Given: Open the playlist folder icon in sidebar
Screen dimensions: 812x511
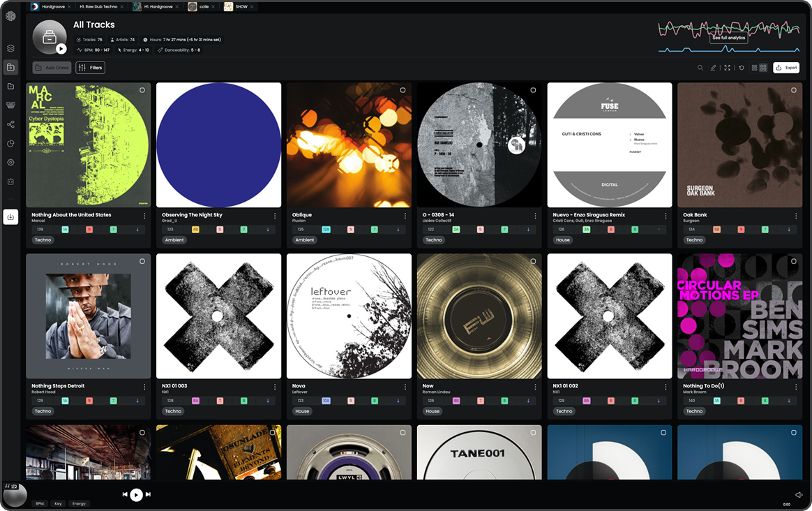Looking at the screenshot, I should point(10,86).
